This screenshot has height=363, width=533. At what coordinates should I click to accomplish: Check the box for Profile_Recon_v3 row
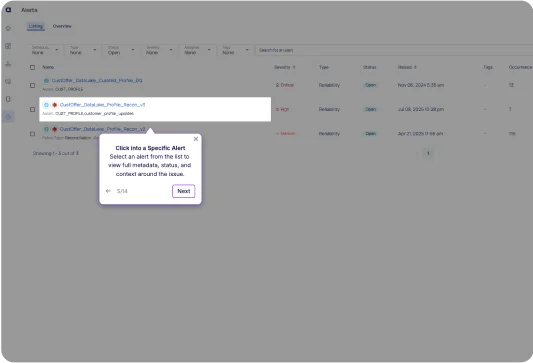click(32, 109)
